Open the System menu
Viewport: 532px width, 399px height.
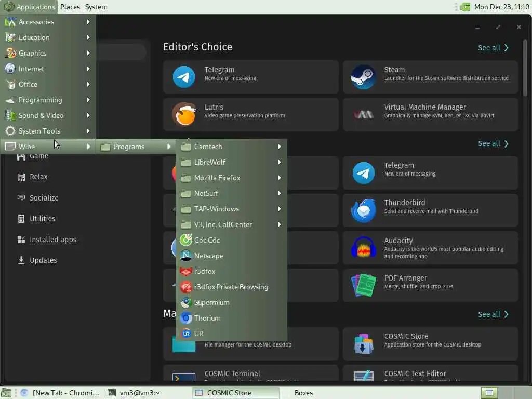[96, 7]
